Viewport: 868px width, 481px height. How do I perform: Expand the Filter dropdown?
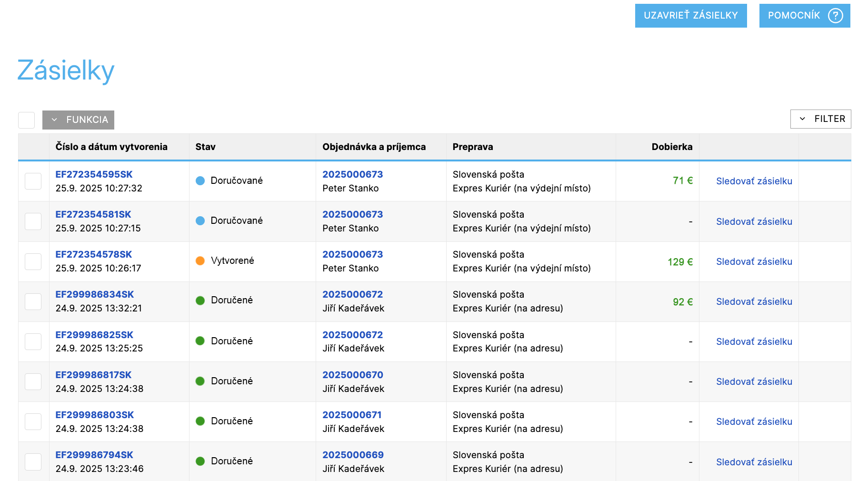(x=820, y=119)
